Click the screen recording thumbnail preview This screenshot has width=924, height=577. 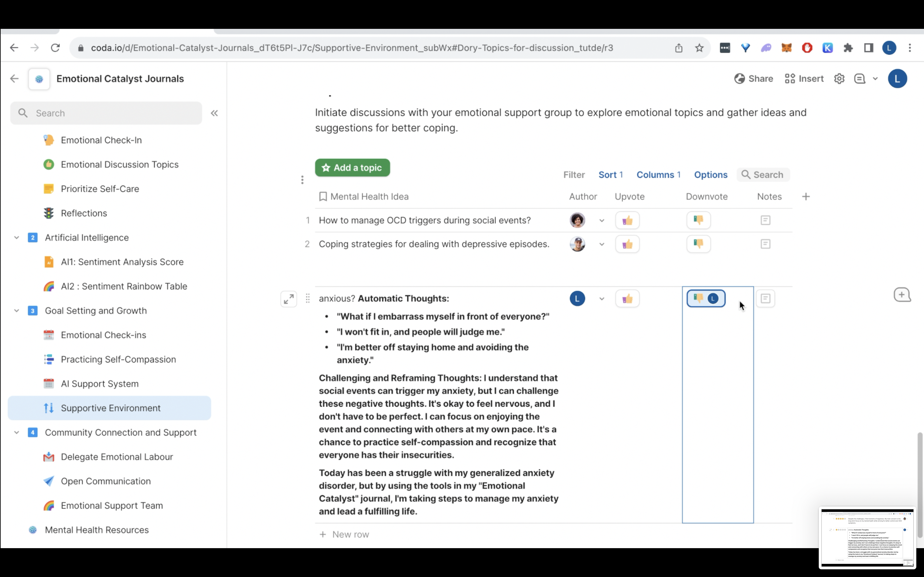(x=867, y=537)
